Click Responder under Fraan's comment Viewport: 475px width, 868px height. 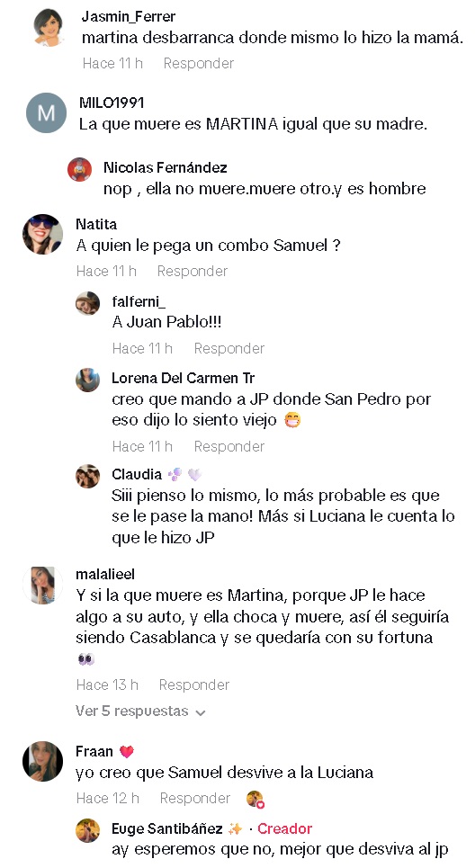(195, 798)
